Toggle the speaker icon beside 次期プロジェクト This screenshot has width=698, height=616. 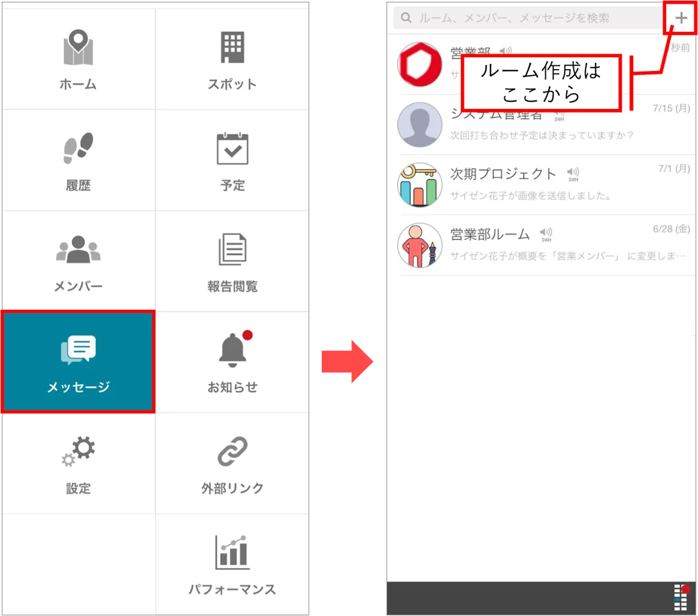(x=573, y=173)
